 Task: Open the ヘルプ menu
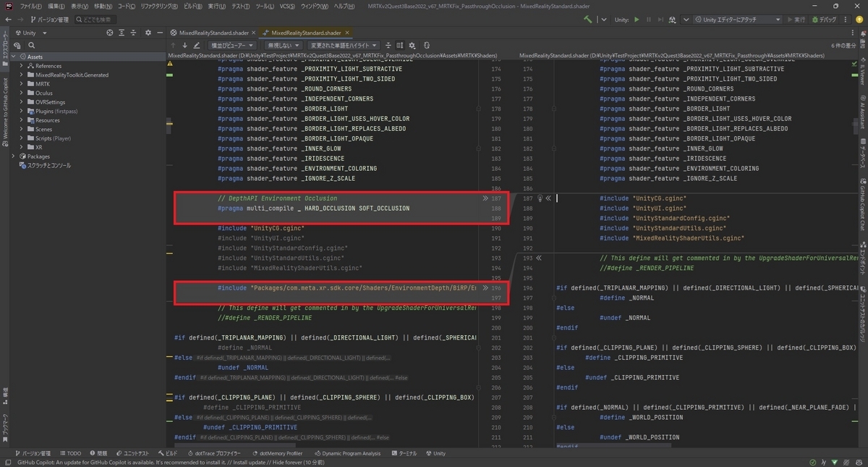[343, 6]
